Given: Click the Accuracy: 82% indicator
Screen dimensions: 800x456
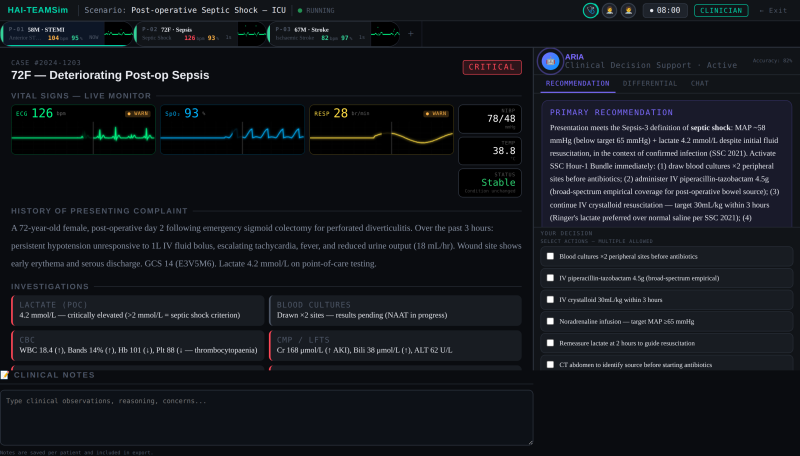Looking at the screenshot, I should coord(772,60).
